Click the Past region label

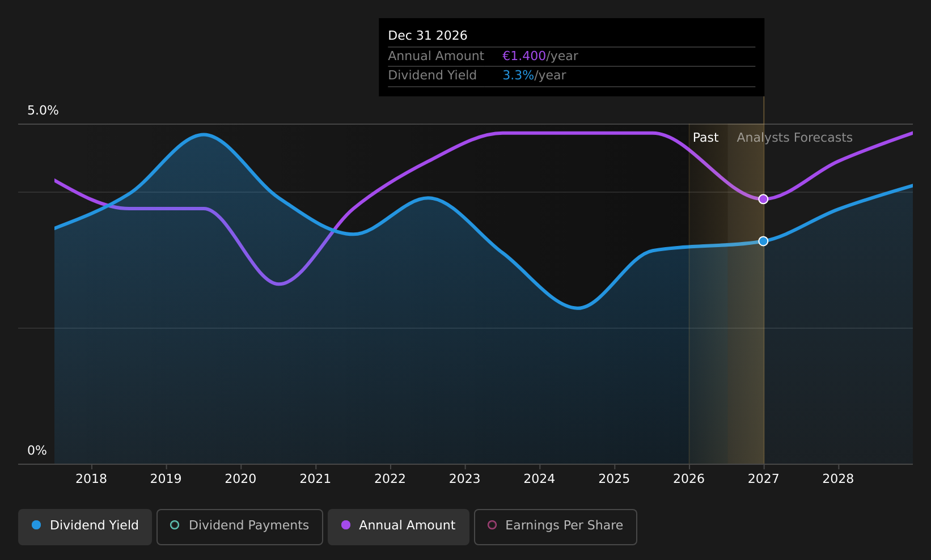[705, 138]
